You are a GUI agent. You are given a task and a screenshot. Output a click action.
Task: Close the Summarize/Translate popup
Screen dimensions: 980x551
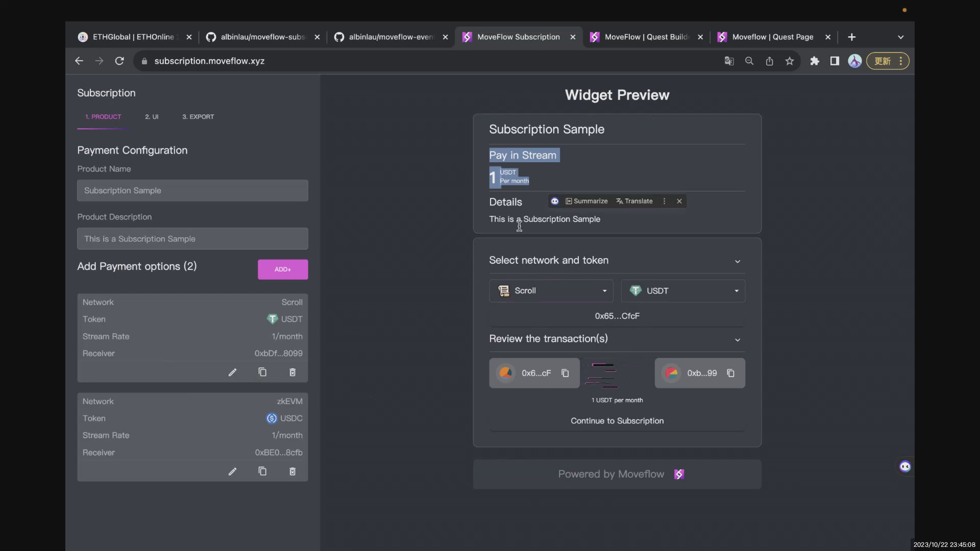click(679, 201)
